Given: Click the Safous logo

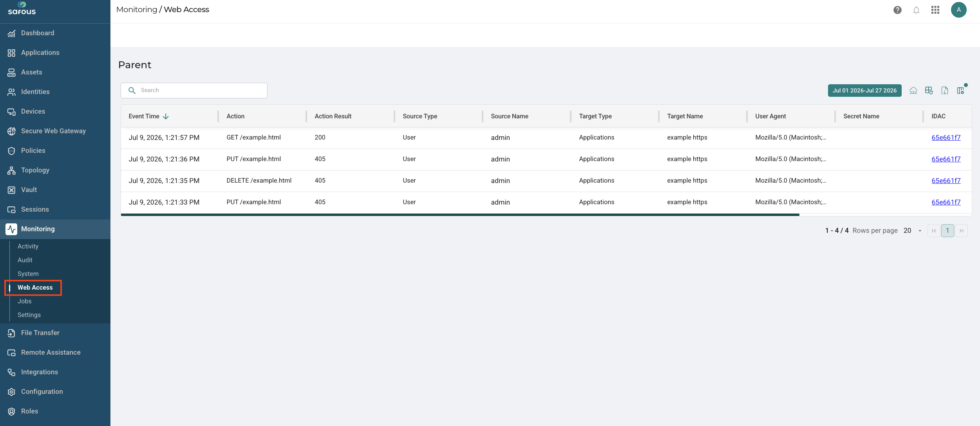Looking at the screenshot, I should [x=22, y=8].
